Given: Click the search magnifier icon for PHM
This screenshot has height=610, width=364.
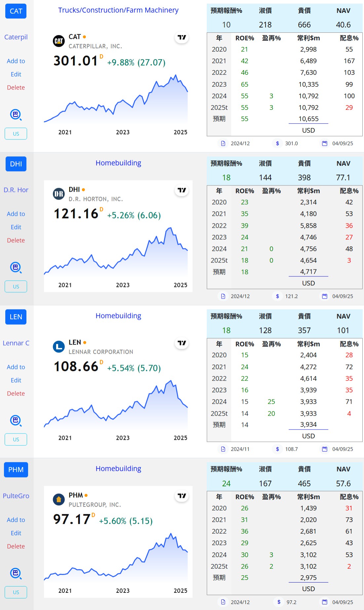Looking at the screenshot, I should 16,573.
